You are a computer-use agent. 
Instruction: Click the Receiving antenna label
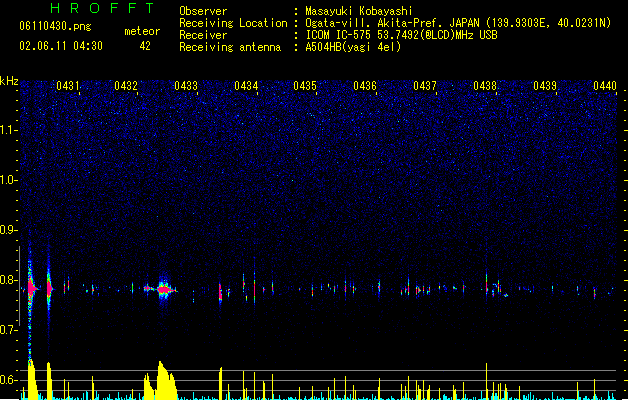point(230,47)
